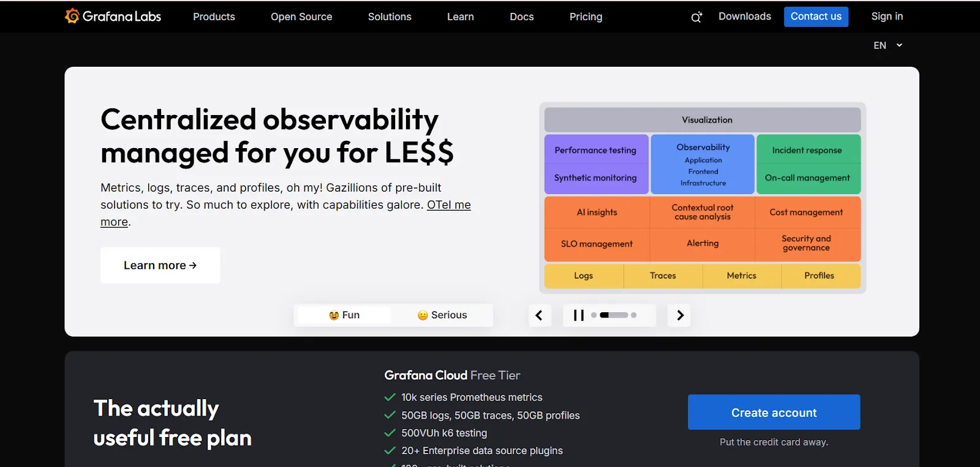
Task: Open the EN language dropdown
Action: (x=888, y=45)
